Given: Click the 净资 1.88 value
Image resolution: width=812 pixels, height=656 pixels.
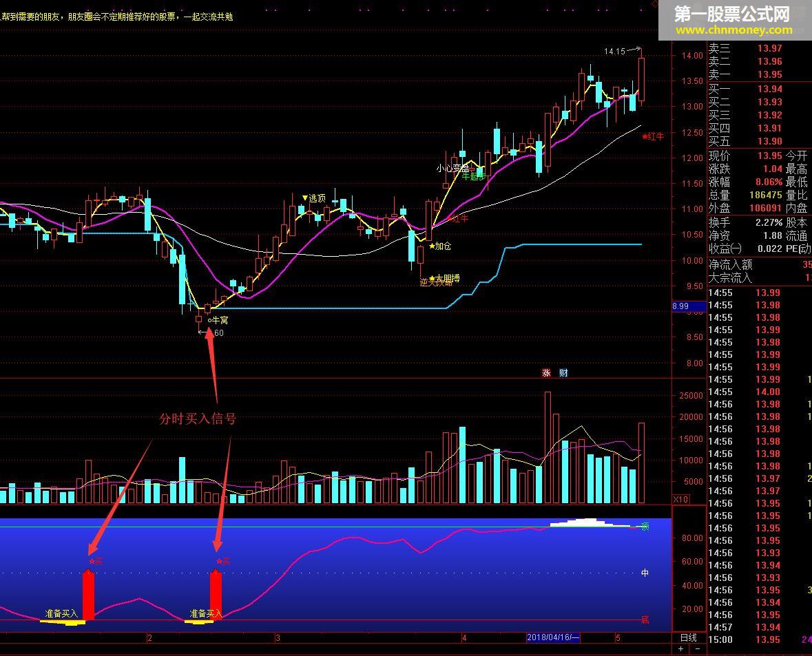Looking at the screenshot, I should [x=772, y=235].
